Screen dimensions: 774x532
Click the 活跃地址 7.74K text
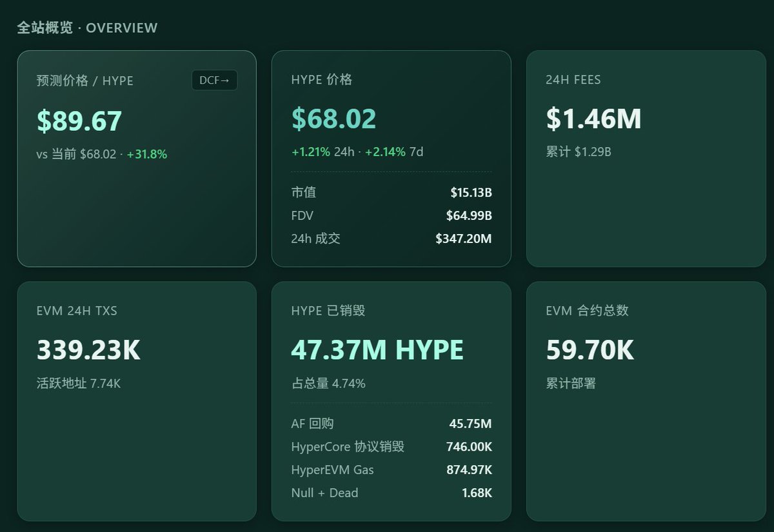(79, 384)
